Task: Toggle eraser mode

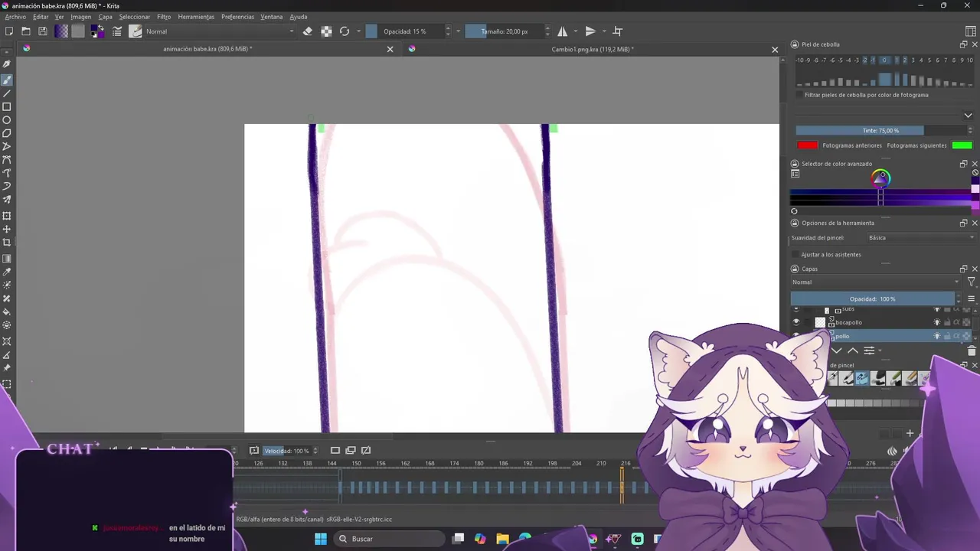Action: pos(308,31)
